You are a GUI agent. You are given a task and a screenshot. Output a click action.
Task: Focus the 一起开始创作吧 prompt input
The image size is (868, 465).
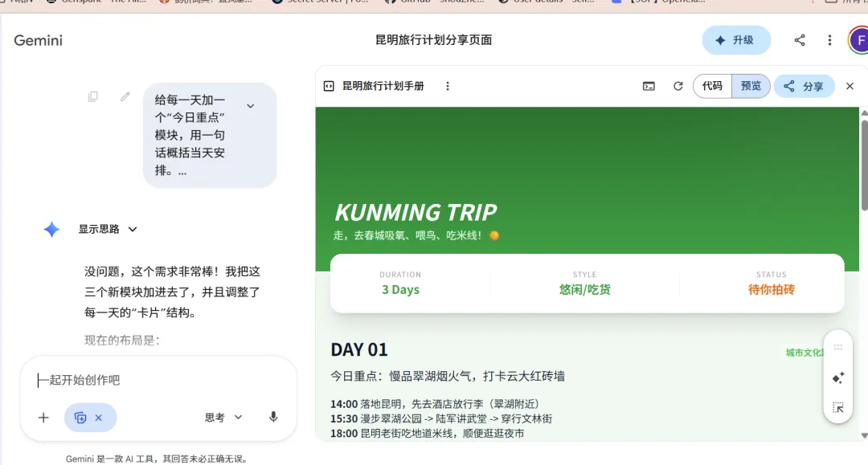[x=158, y=380]
